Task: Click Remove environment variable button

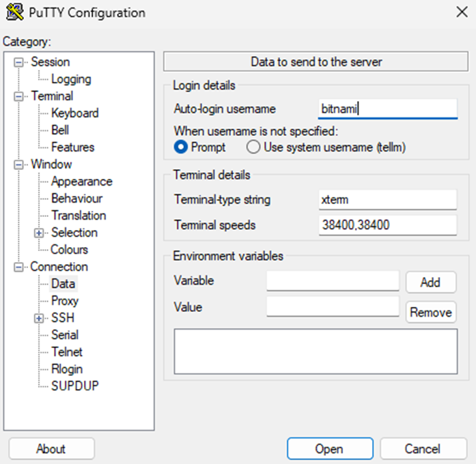Action: coord(431,312)
